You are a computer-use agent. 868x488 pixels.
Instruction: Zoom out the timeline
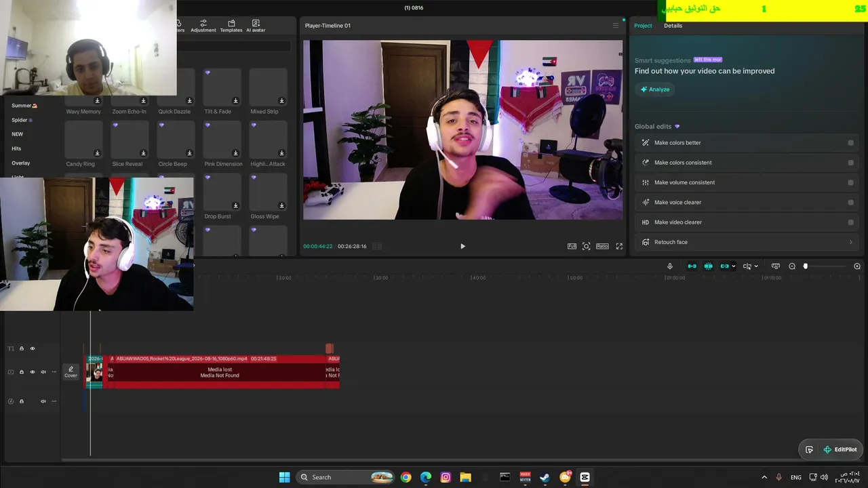click(x=792, y=266)
